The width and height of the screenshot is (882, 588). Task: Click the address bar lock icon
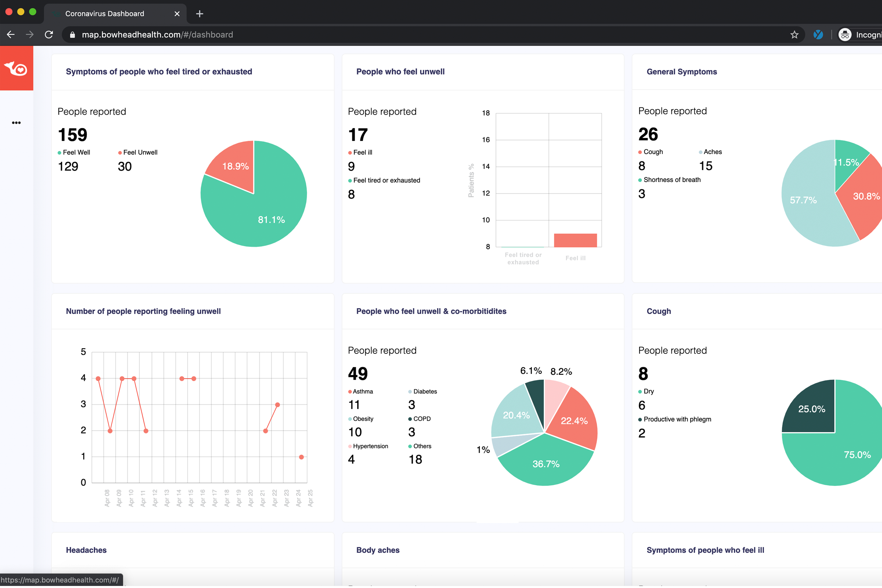[73, 35]
